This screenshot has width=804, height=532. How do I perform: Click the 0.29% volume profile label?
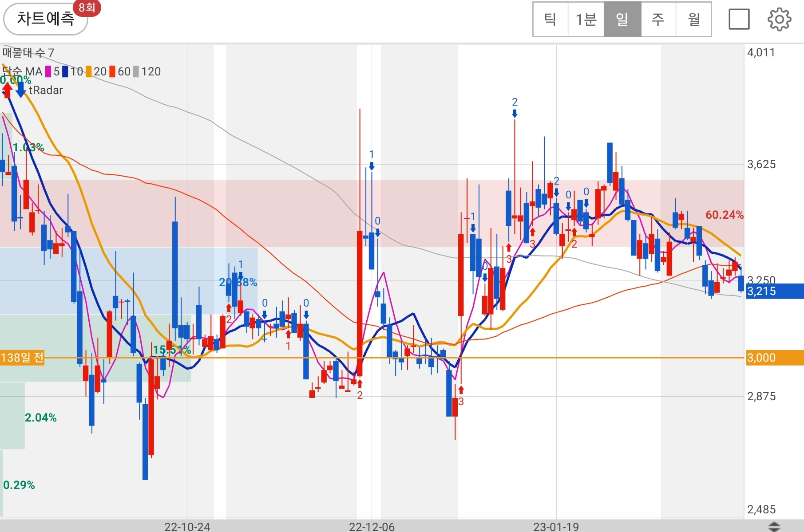pyautogui.click(x=19, y=485)
